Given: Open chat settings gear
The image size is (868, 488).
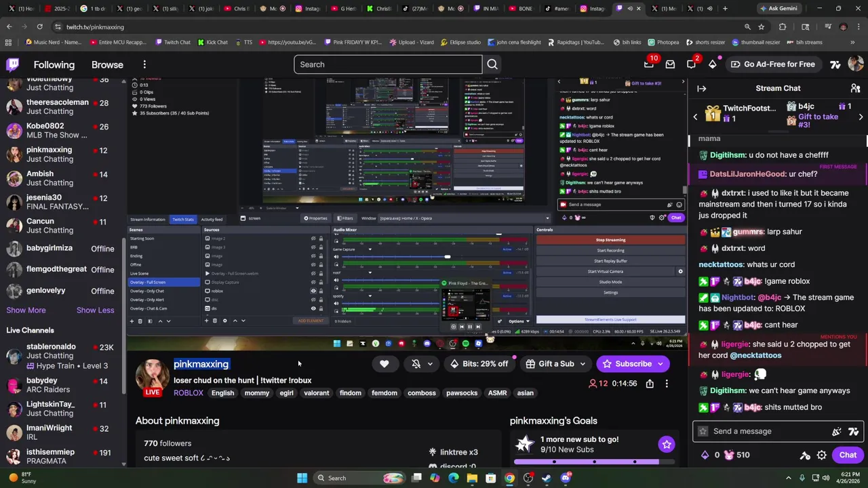Looking at the screenshot, I should tap(822, 455).
